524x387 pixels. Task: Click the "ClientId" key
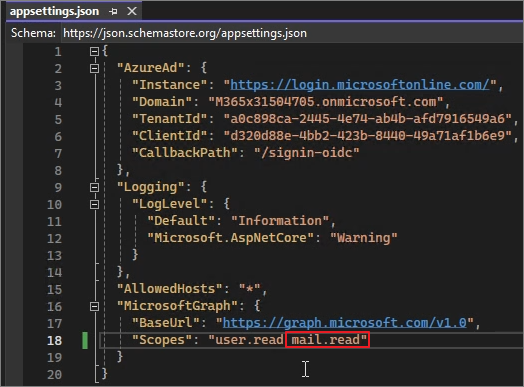(170, 136)
